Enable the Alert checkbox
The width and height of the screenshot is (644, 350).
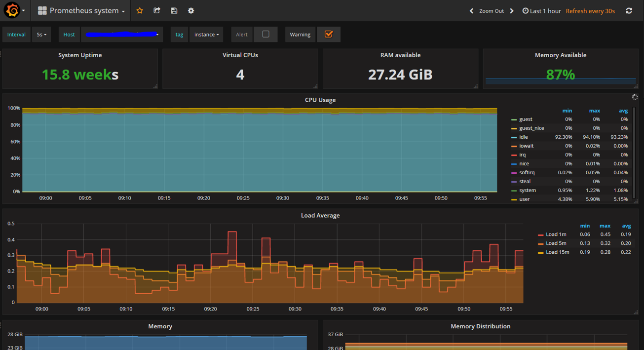pyautogui.click(x=265, y=34)
